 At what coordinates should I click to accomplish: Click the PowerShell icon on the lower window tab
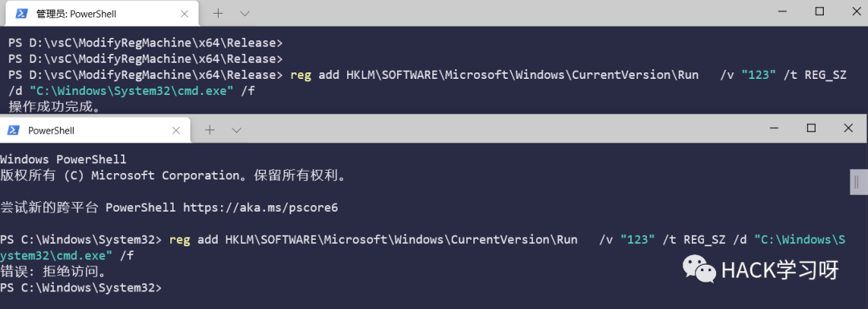[x=12, y=130]
